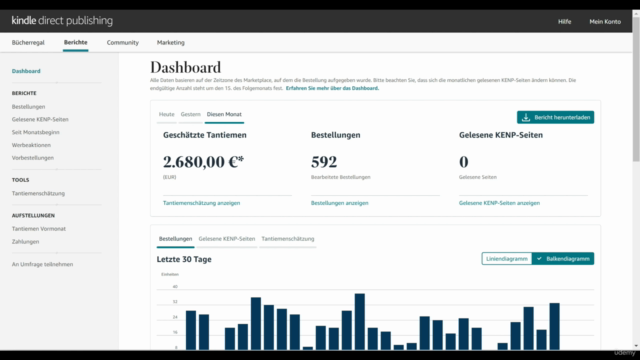
Task: Open Gelesene KENP-Seiten in the sidebar
Action: [x=40, y=119]
